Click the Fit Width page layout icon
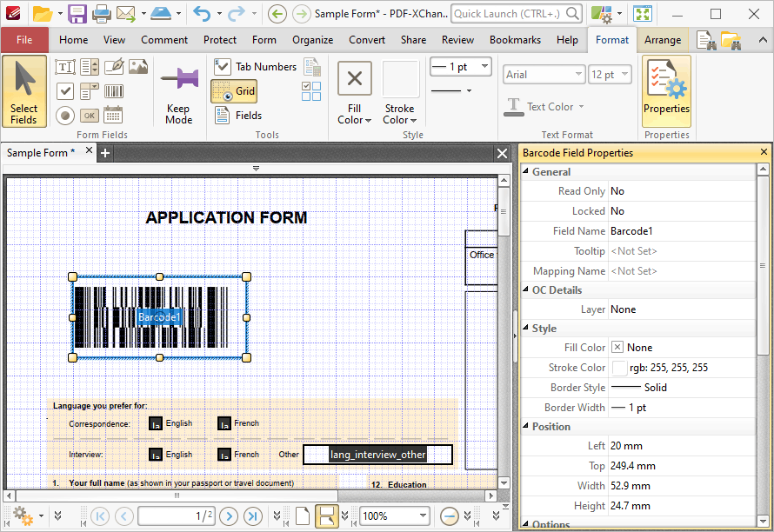Screen dimensions: 774x532 (x=327, y=516)
